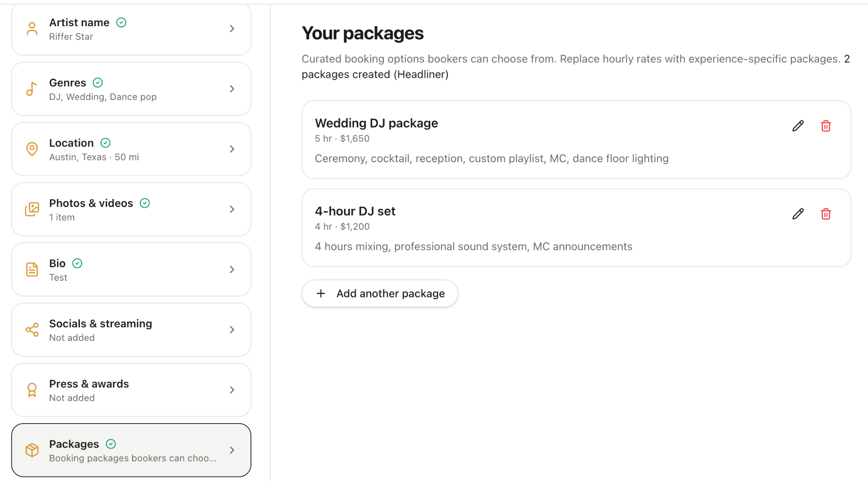The height and width of the screenshot is (481, 868).
Task: Open the Location section
Action: (x=131, y=149)
